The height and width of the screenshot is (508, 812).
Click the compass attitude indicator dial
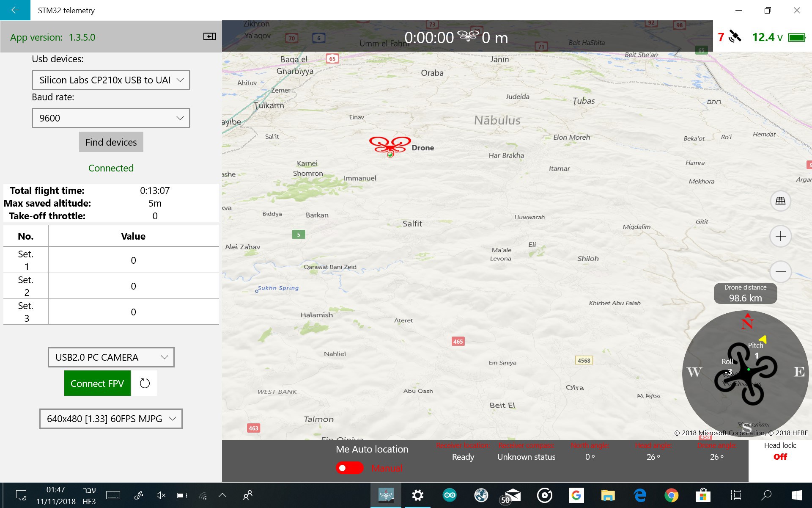pos(745,373)
